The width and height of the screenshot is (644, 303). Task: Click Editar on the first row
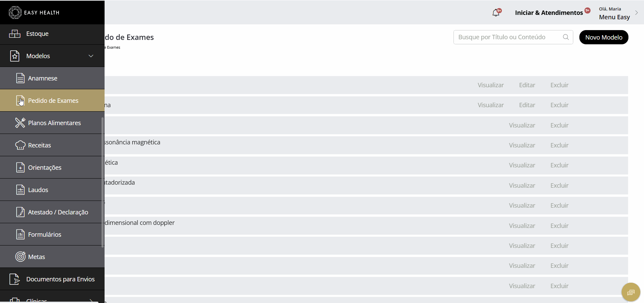pos(527,85)
